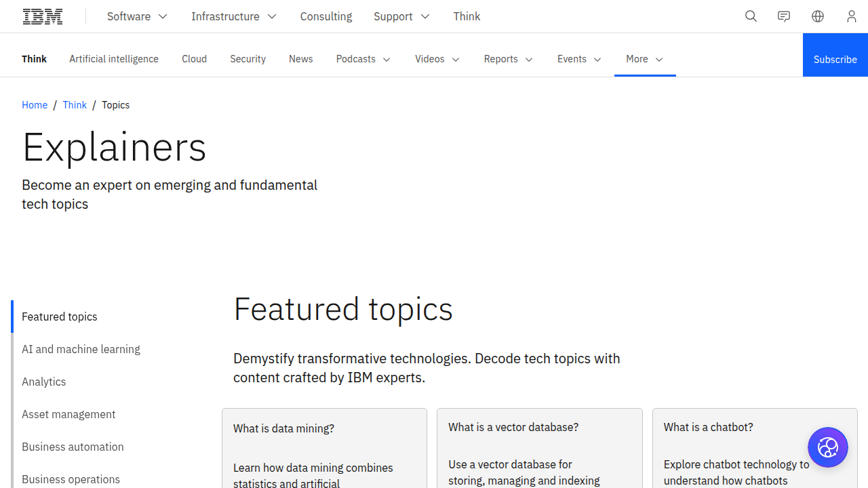Screen dimensions: 868x488
Task: Go to Artificial intelligence section
Action: (x=114, y=59)
